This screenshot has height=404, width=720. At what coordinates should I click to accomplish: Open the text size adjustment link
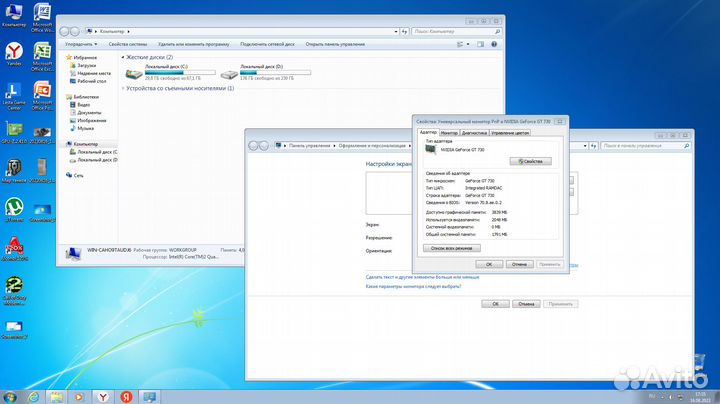[x=422, y=277]
